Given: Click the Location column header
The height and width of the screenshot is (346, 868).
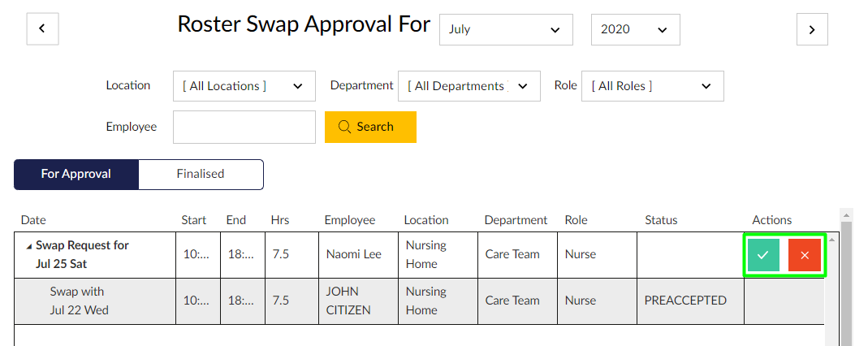Looking at the screenshot, I should [426, 220].
